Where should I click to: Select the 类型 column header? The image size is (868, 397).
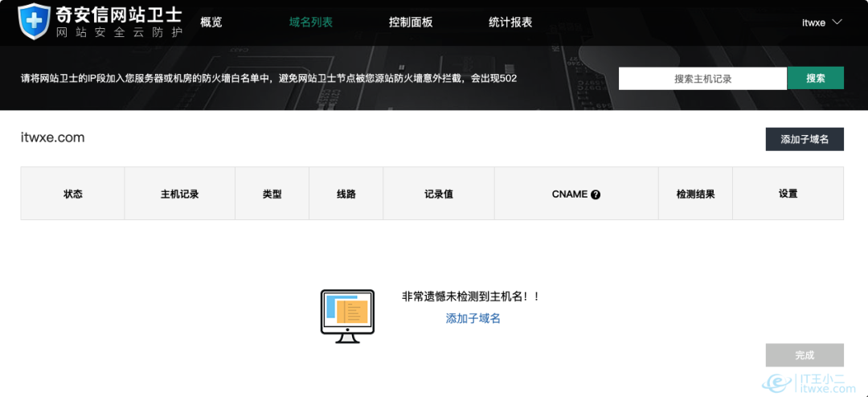272,194
